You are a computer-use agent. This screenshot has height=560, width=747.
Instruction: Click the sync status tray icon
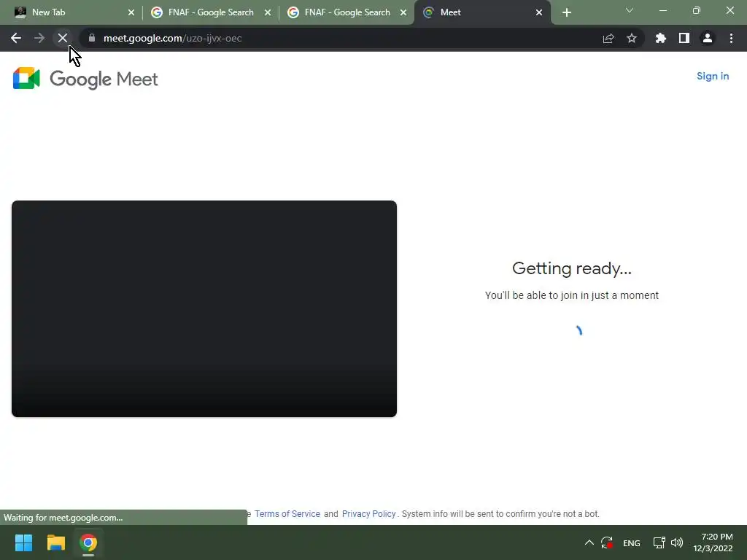[x=606, y=542]
